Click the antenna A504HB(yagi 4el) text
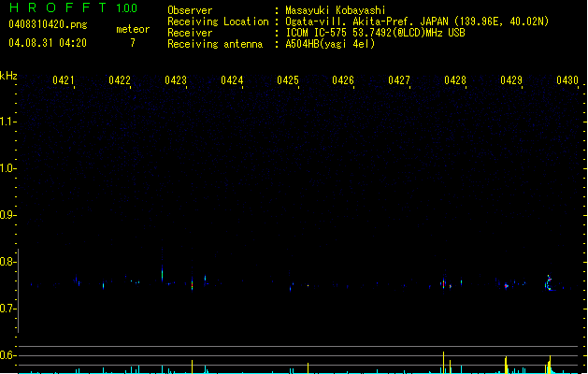Image resolution: width=588 pixels, height=374 pixels. [x=330, y=44]
